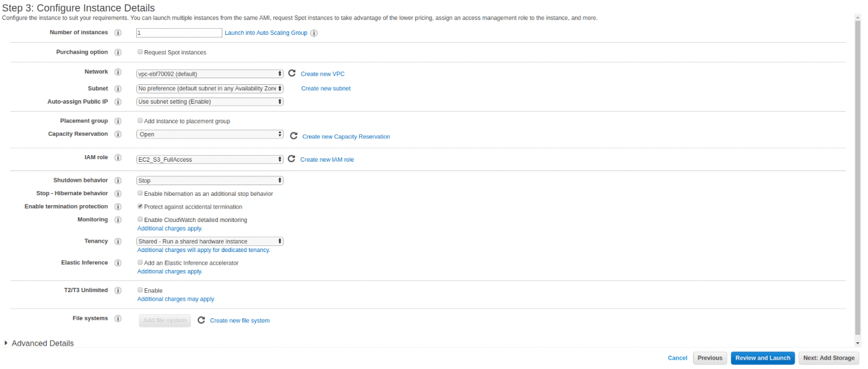Click the disabled Add file system button
Image resolution: width=868 pixels, height=369 pixels.
[x=165, y=321]
